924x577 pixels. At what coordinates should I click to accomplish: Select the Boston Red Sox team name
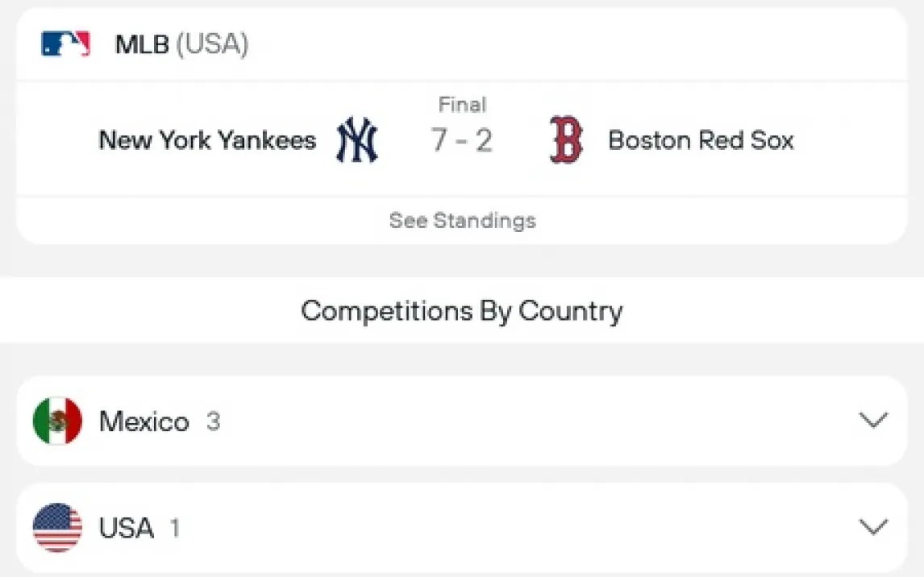[701, 140]
